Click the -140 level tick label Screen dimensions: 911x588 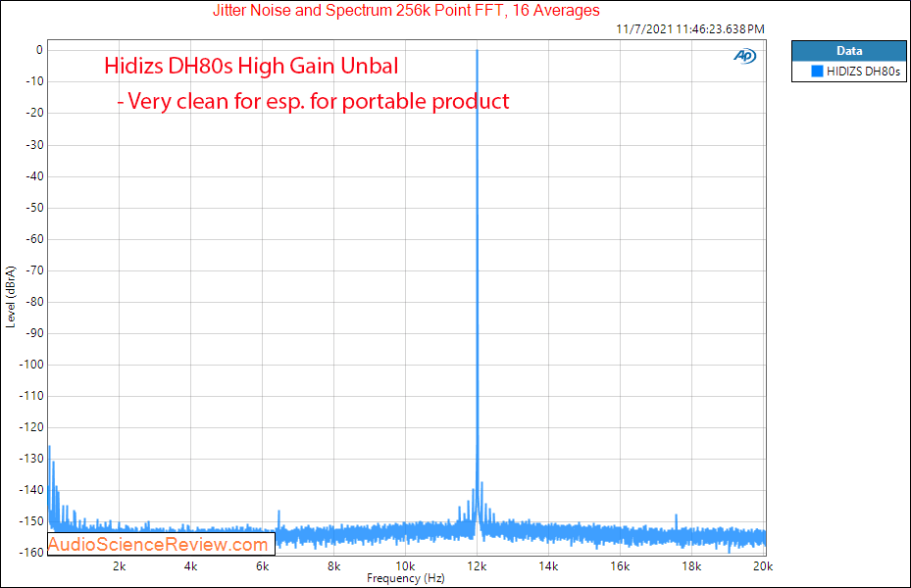click(32, 489)
